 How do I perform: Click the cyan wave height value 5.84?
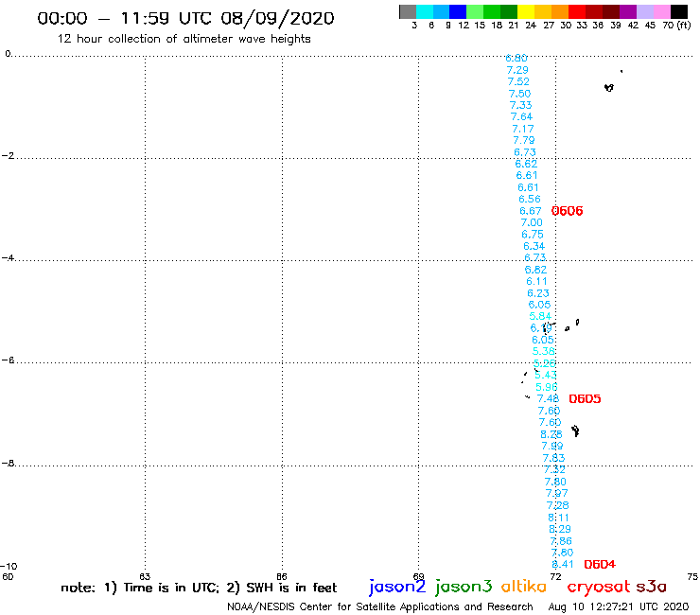[x=540, y=317]
